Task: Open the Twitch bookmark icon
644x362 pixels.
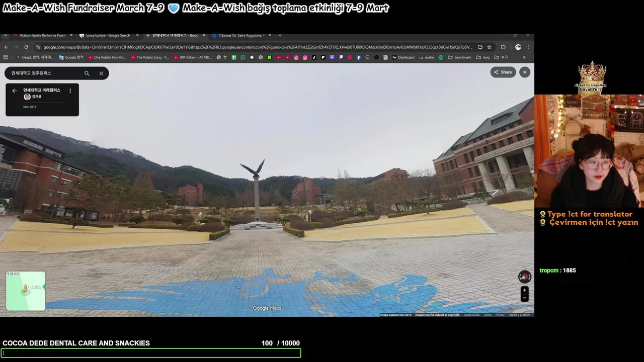Action: [x=341, y=57]
